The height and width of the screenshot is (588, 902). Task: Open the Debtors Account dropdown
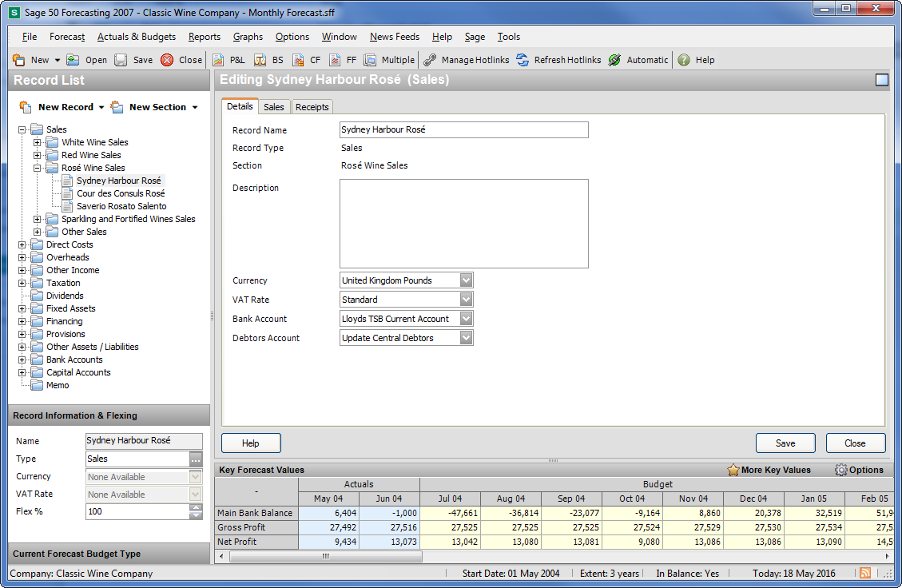[466, 338]
